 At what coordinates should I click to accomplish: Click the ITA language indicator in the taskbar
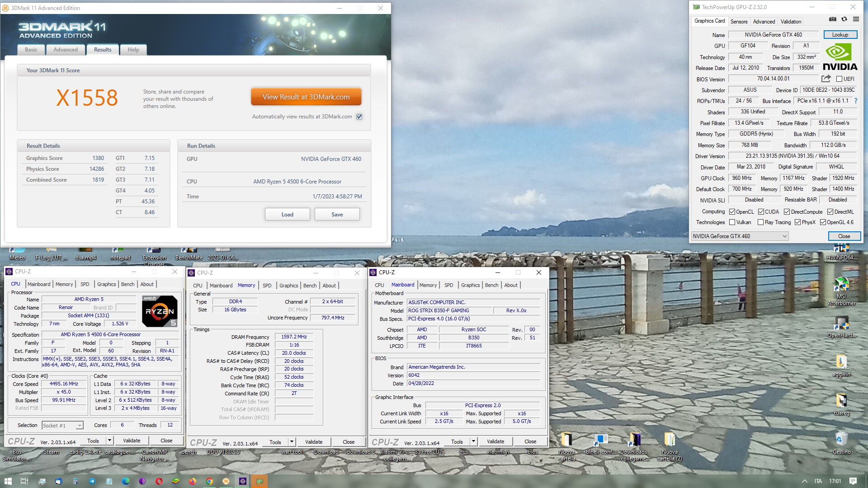pos(818,481)
